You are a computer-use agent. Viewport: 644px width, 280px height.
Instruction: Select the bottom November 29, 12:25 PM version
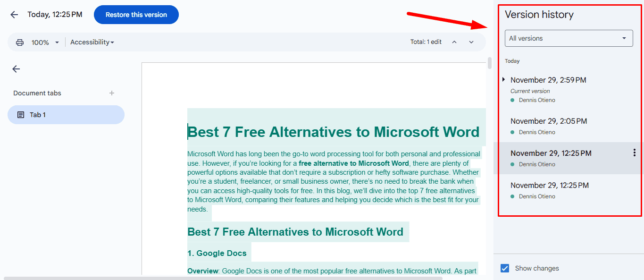[x=550, y=186]
